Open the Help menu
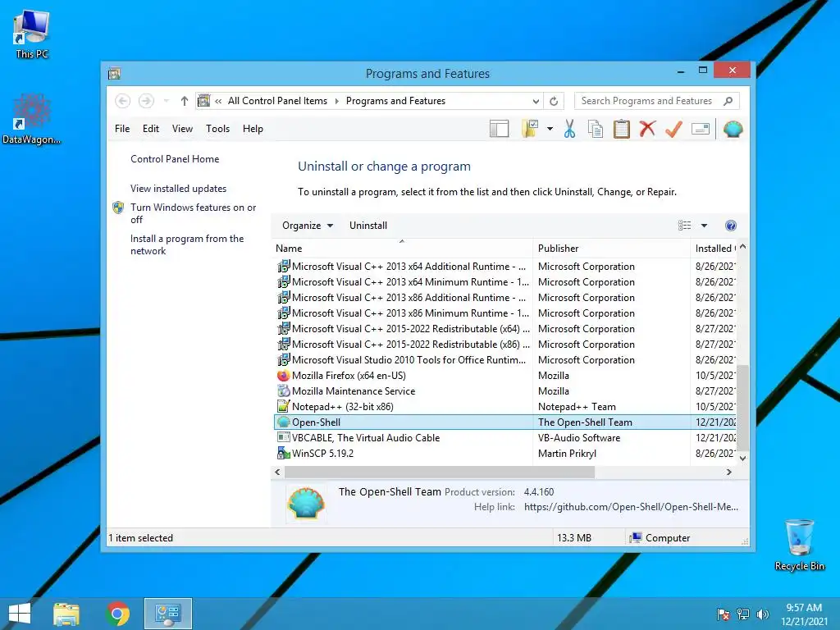The height and width of the screenshot is (630, 840). point(253,129)
